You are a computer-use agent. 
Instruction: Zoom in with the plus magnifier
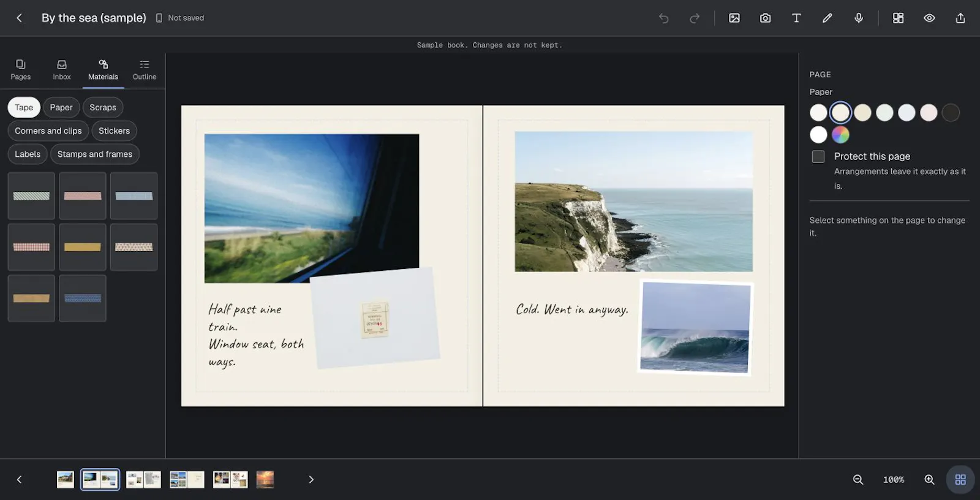929,480
